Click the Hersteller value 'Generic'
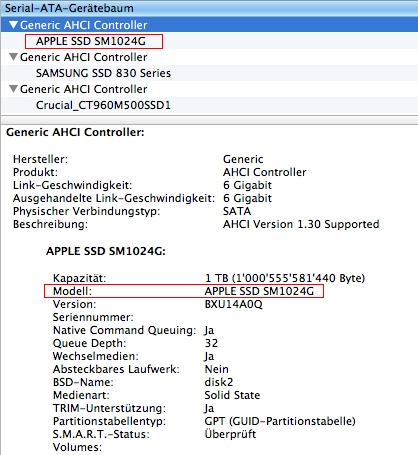 243,159
